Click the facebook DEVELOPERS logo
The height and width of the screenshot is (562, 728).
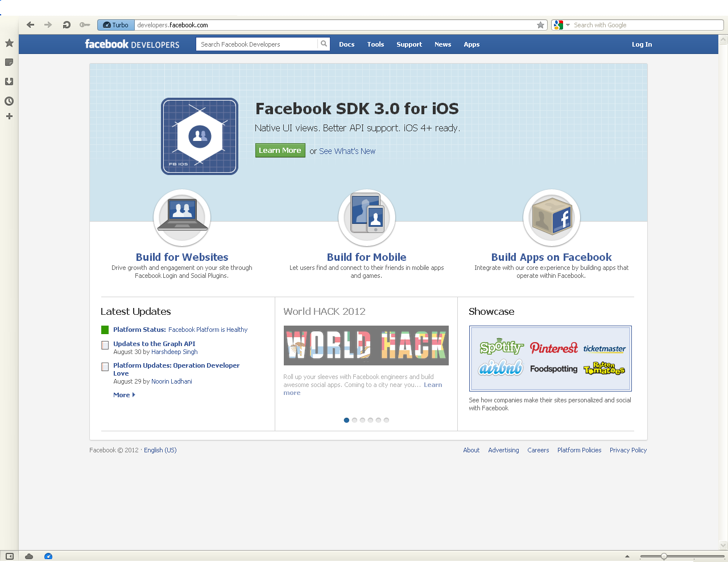pos(132,44)
